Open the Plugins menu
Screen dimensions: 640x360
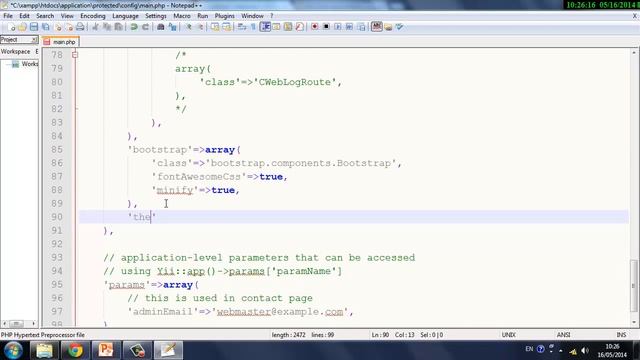[x=224, y=16]
